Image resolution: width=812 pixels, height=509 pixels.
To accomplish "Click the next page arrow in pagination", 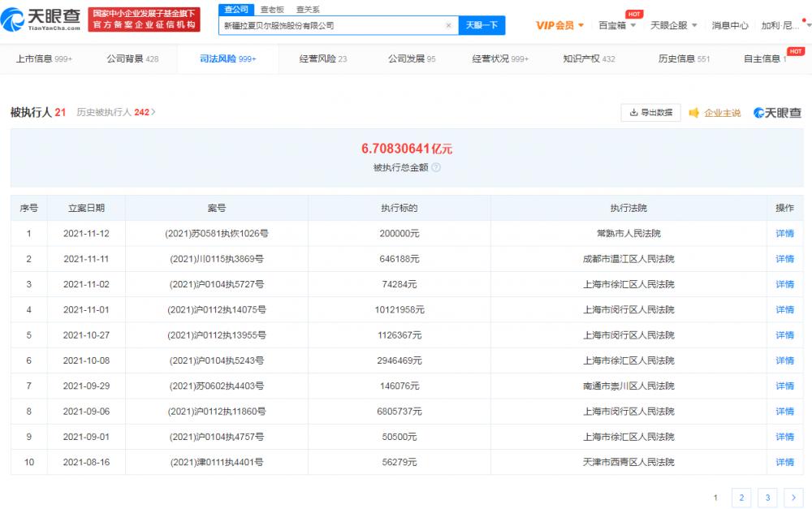I will [x=793, y=497].
